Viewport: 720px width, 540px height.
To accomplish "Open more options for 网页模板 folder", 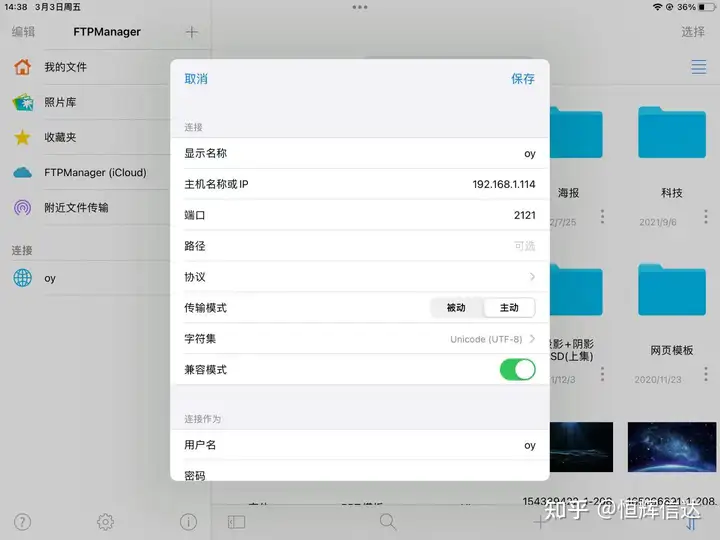I will pyautogui.click(x=706, y=374).
